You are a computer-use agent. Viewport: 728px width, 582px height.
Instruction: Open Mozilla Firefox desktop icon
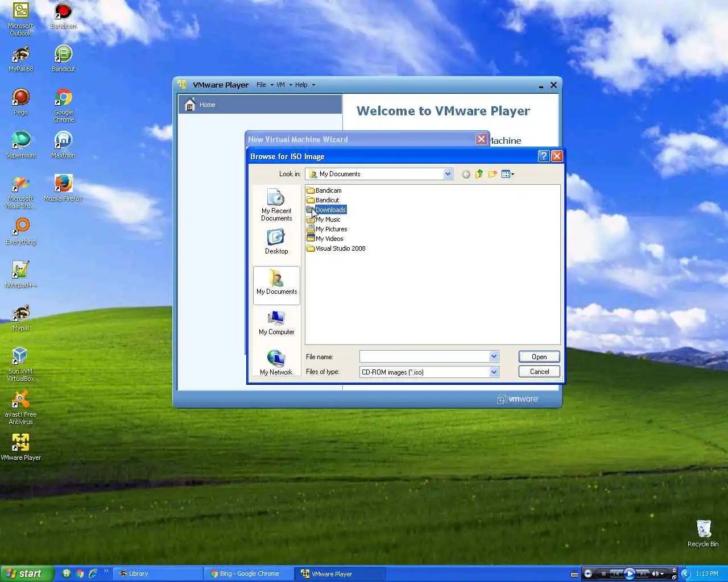click(x=63, y=189)
